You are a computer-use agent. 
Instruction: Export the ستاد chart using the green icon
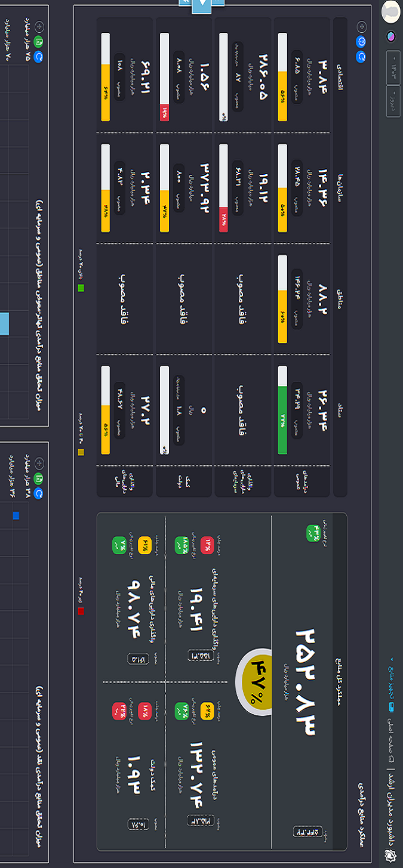point(39,478)
